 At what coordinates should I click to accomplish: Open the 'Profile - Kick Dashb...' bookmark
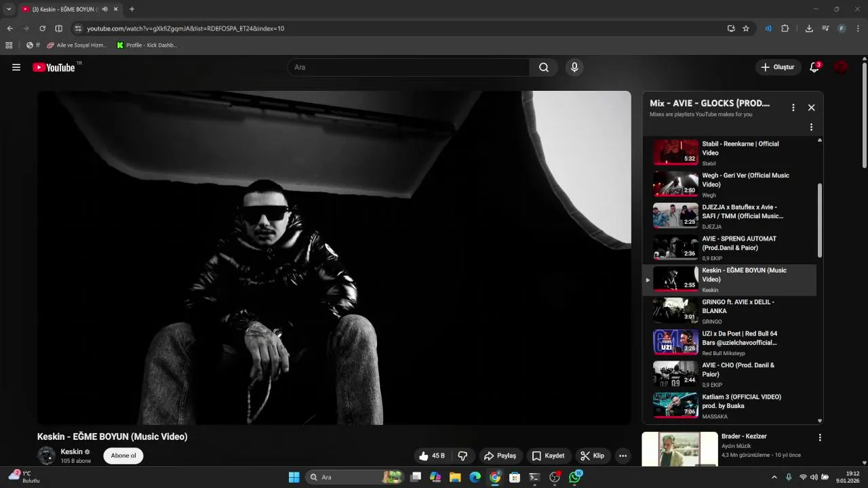(147, 45)
